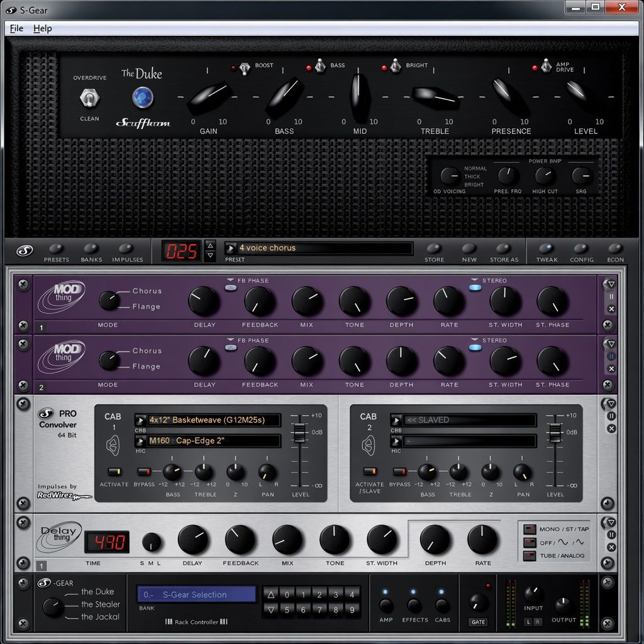Click the TREBLE knob on the amp
The height and width of the screenshot is (644, 644).
(435, 97)
